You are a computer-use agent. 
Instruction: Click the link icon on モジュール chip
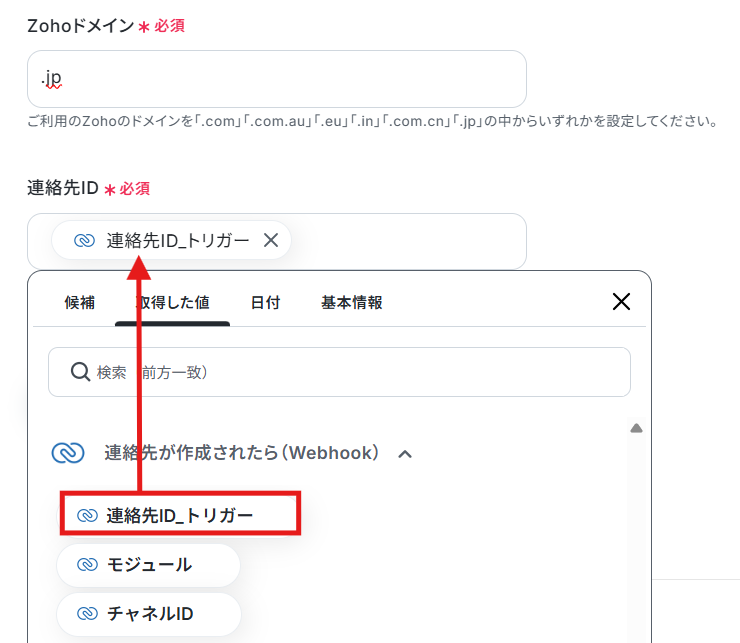(x=87, y=565)
